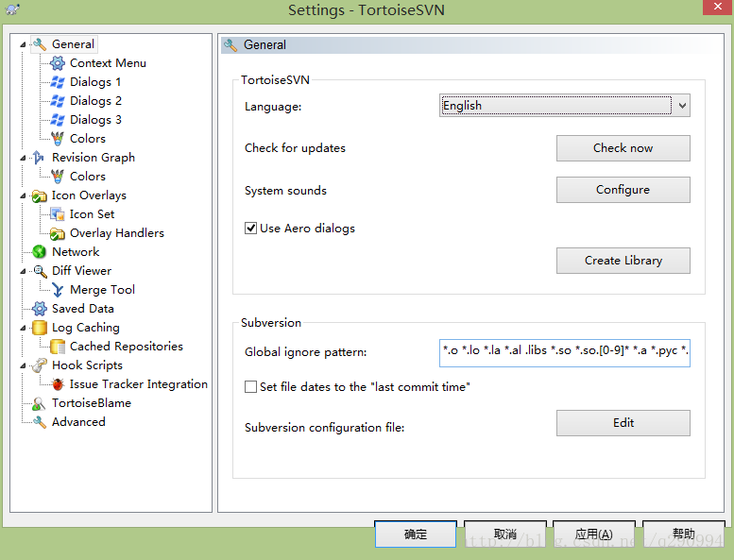
Task: Click the TortoiseBlame person icon
Action: pos(40,403)
